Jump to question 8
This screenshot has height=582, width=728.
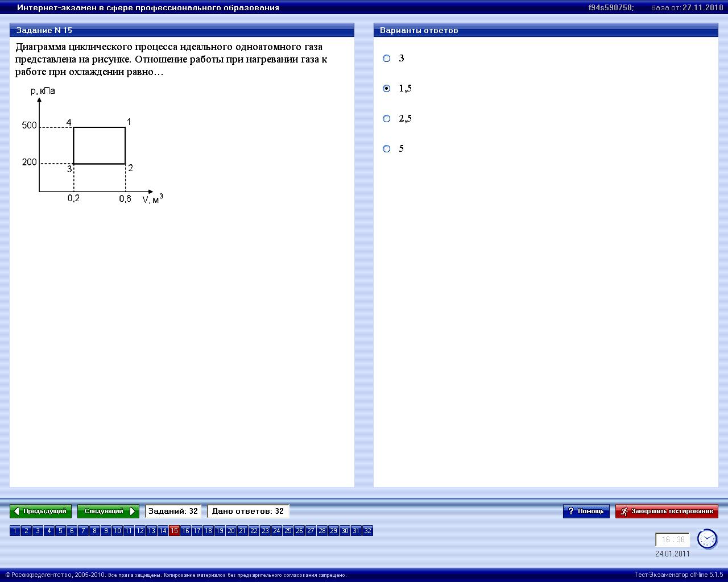94,531
